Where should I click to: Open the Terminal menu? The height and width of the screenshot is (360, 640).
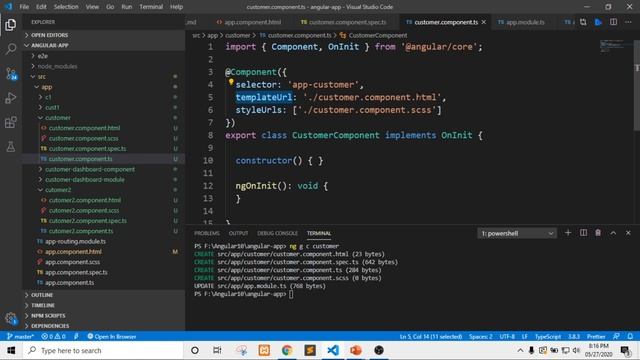(x=151, y=7)
